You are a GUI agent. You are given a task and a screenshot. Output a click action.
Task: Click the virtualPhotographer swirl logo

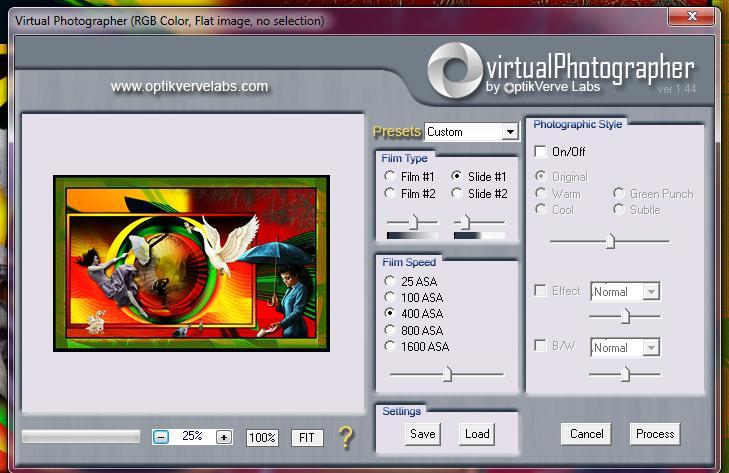pos(454,70)
